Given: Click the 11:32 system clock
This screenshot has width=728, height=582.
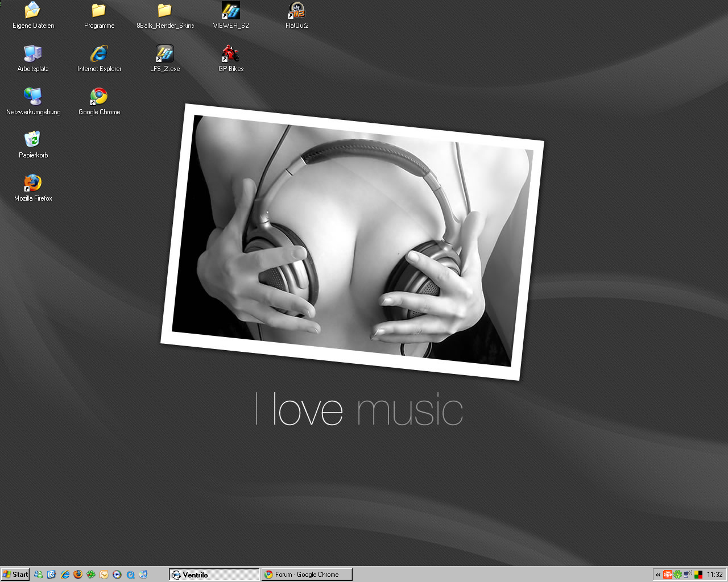Looking at the screenshot, I should tap(715, 575).
